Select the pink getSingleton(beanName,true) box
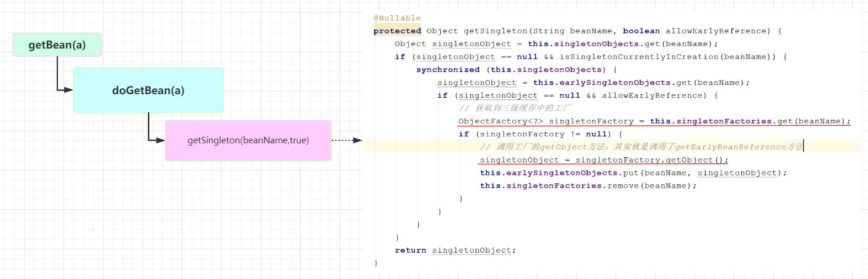The image size is (868, 279). 248,140
